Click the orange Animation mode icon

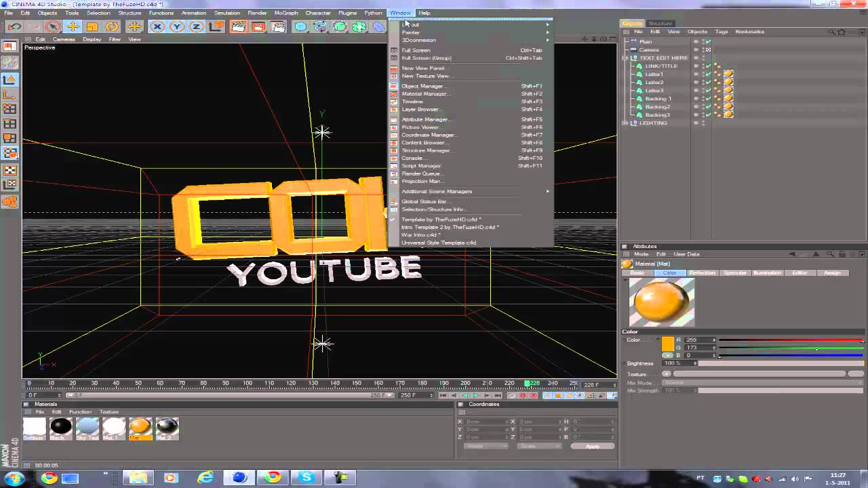pyautogui.click(x=9, y=201)
